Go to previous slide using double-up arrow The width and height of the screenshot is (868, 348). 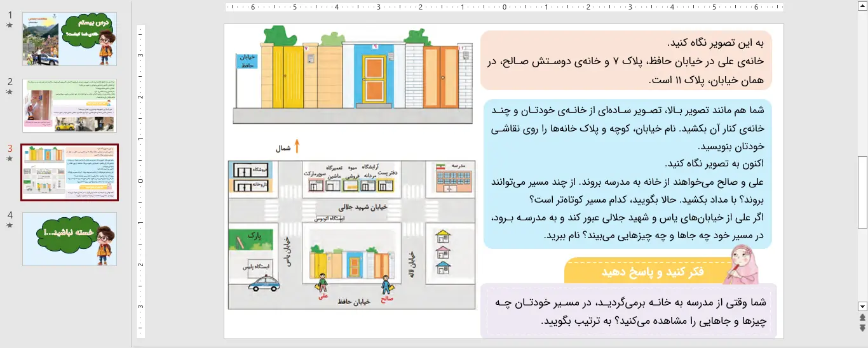862,317
